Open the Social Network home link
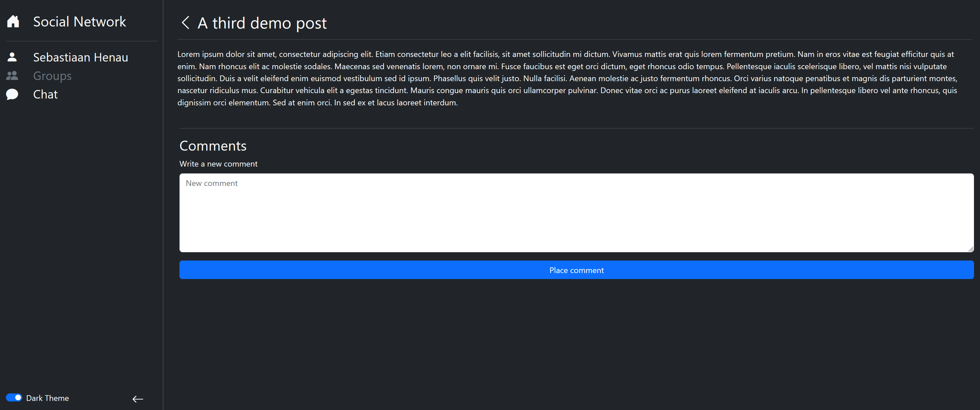This screenshot has height=410, width=980. pyautogui.click(x=79, y=22)
